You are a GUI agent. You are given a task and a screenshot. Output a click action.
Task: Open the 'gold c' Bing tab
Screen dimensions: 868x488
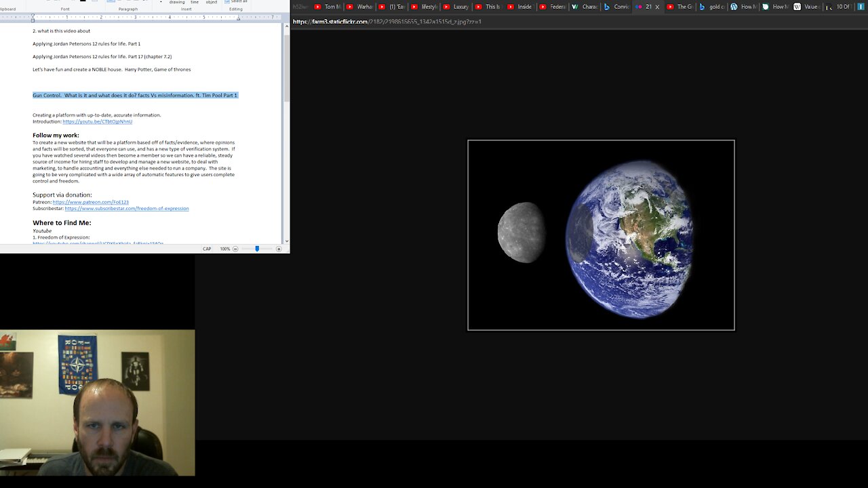pyautogui.click(x=712, y=7)
